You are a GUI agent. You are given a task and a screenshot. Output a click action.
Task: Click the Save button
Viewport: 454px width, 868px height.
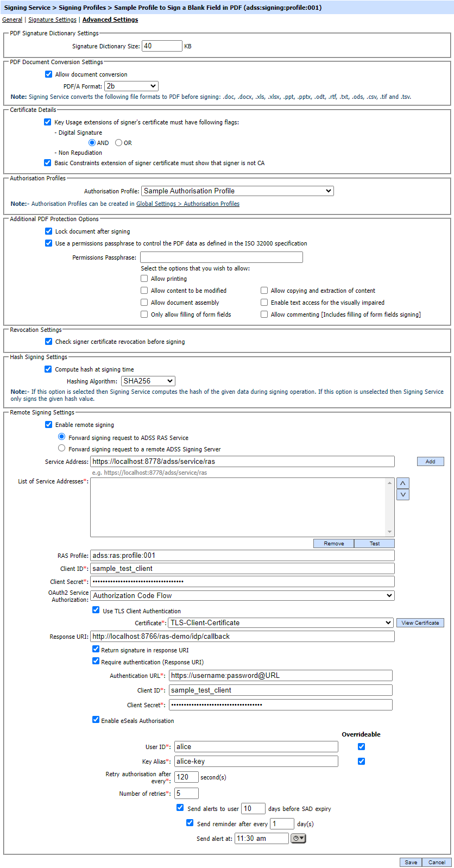click(x=411, y=862)
